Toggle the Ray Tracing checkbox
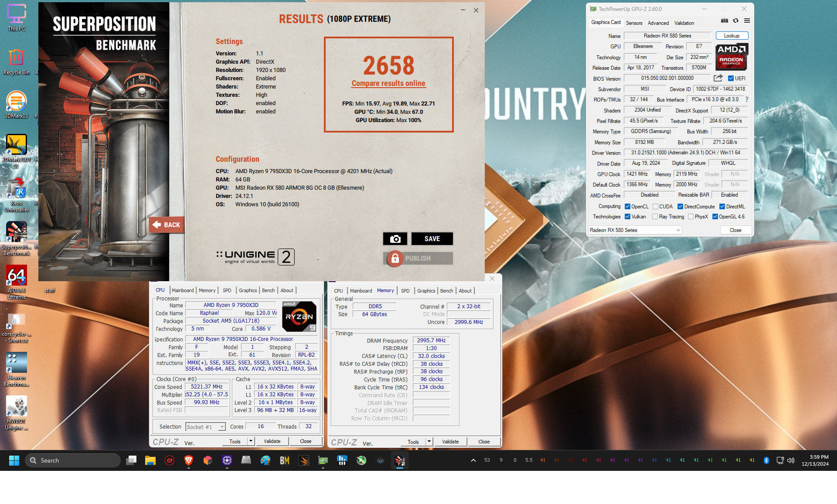Image resolution: width=837 pixels, height=504 pixels. click(655, 217)
